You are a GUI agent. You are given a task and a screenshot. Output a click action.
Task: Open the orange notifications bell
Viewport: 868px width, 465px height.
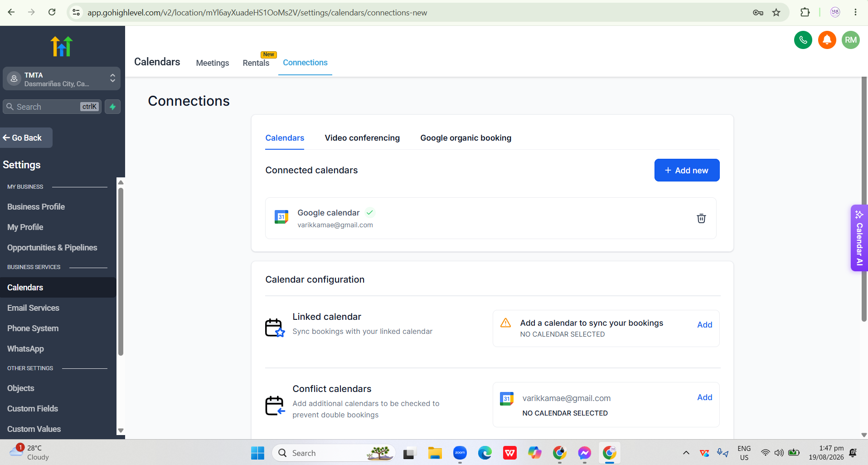click(x=827, y=40)
